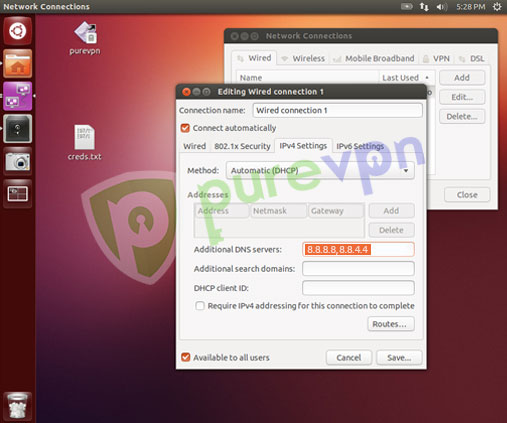The width and height of the screenshot is (507, 423).
Task: Click the Netmask column header
Action: tap(278, 211)
